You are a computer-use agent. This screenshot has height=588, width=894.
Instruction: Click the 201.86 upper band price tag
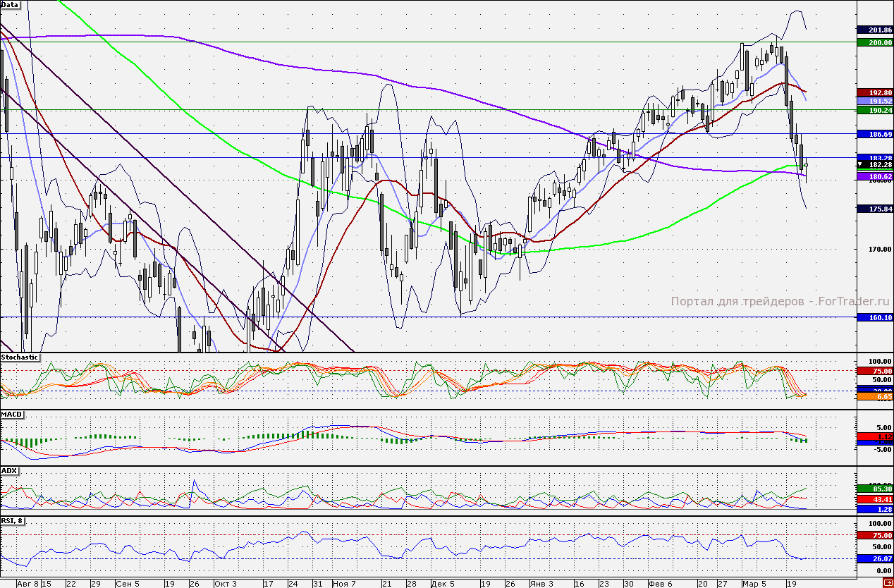(875, 30)
